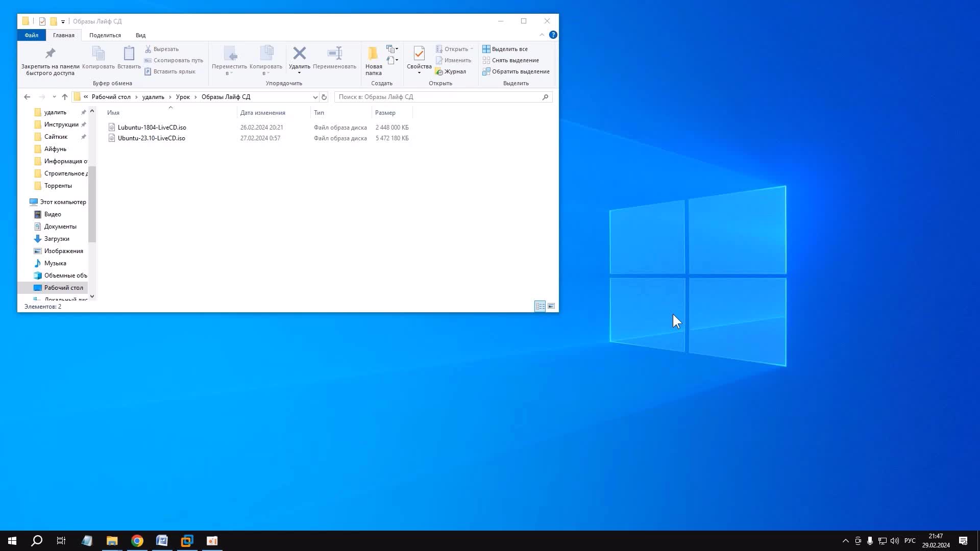
Task: Open Properties (Свойства) in the ribbon
Action: 419,54
